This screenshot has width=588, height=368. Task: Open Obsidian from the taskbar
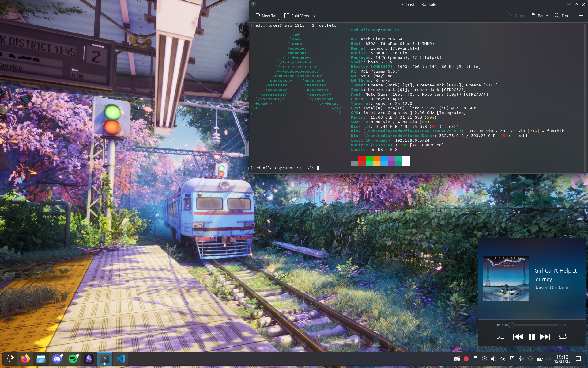(x=89, y=359)
